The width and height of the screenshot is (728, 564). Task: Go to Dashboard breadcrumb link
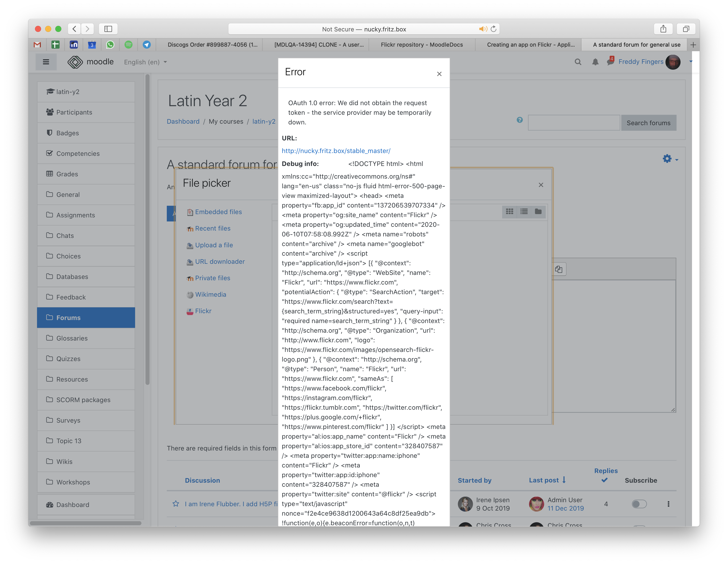tap(183, 121)
